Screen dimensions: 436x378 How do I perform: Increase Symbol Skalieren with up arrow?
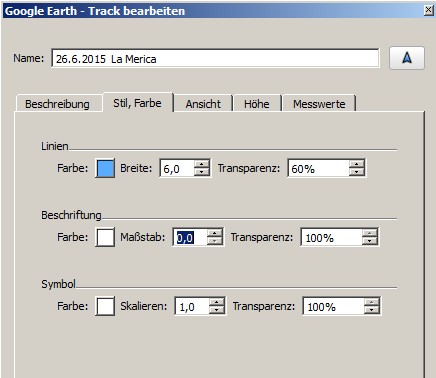217,302
